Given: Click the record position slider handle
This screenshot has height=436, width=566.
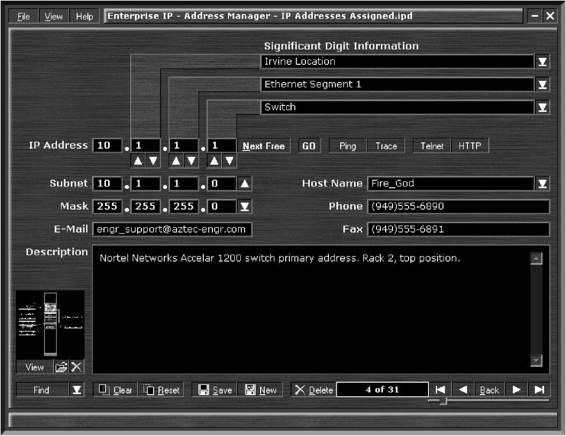Looking at the screenshot, I should [x=444, y=401].
